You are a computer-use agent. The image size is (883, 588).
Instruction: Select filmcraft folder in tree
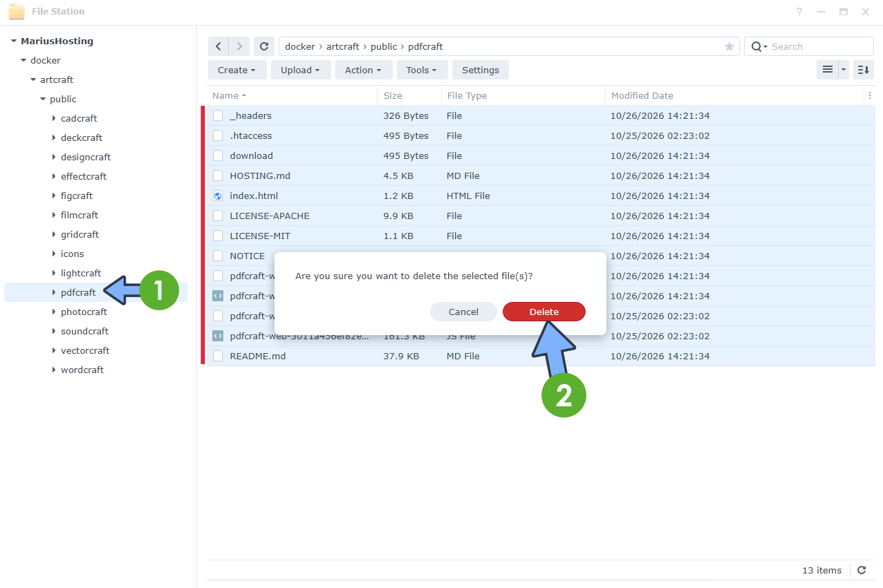(x=80, y=215)
